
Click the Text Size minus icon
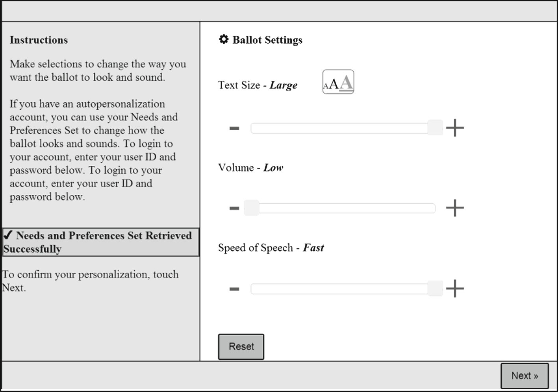[x=234, y=128]
